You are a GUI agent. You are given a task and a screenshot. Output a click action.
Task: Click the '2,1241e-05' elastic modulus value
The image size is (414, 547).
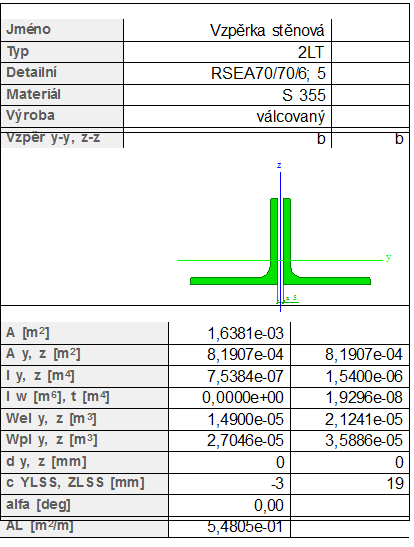pos(364,419)
